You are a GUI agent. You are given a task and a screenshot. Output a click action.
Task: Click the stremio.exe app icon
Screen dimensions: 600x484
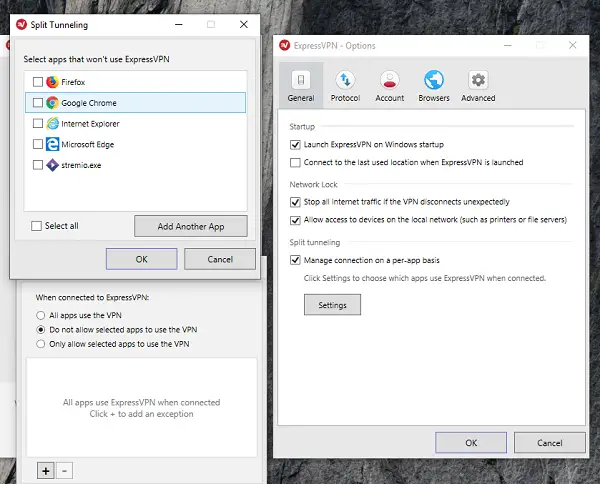52,165
